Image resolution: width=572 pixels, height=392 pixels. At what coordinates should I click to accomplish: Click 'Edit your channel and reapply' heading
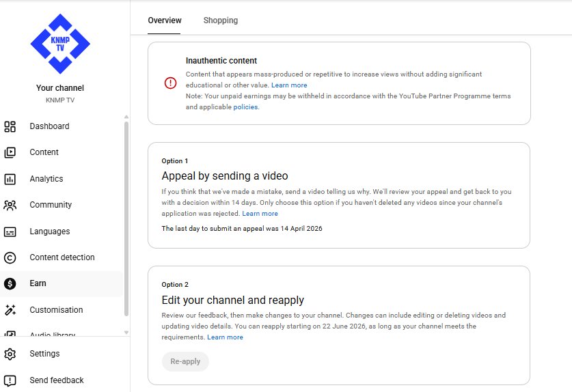tap(233, 300)
